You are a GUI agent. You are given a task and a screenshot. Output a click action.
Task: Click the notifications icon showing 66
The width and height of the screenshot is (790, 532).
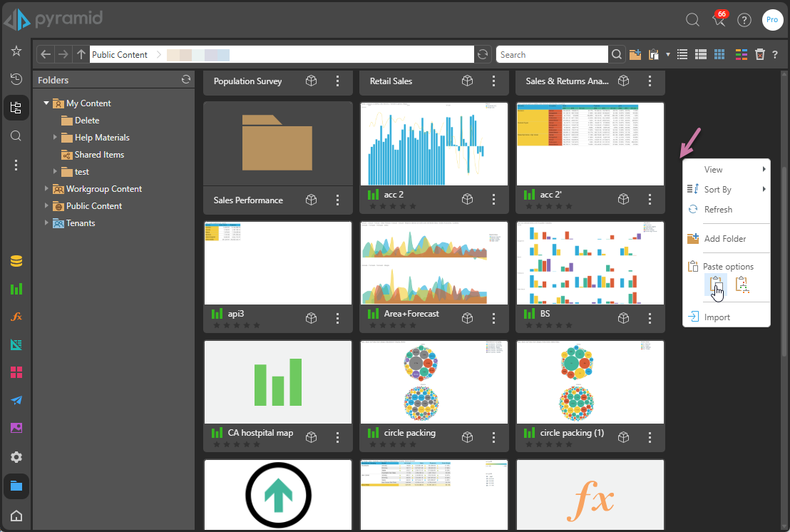719,20
